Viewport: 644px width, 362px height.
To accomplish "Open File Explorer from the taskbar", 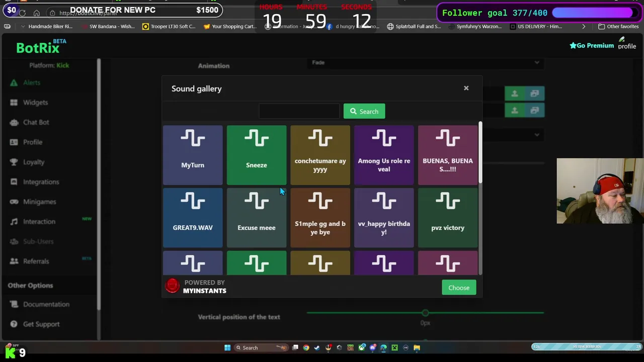I will click(417, 347).
